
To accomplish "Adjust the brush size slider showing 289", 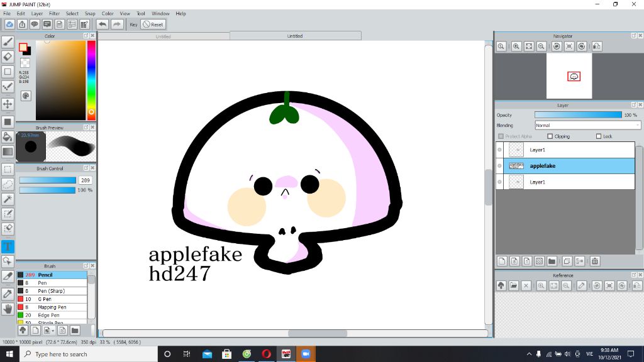I will [x=48, y=180].
